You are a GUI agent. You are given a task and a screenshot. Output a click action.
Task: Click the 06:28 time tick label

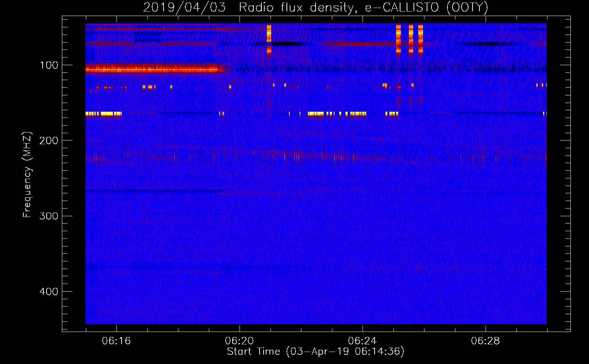485,341
